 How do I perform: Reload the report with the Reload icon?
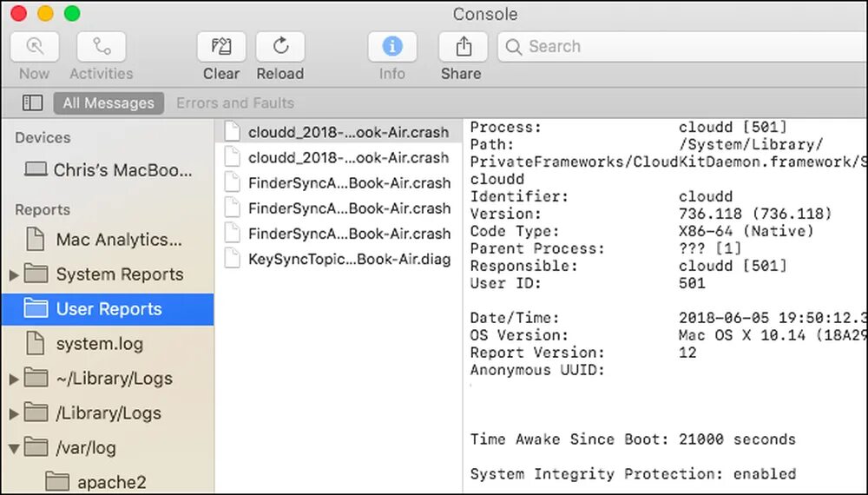(280, 47)
